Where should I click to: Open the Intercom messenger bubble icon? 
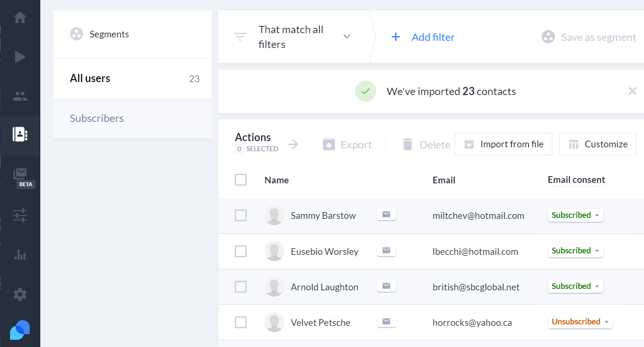pyautogui.click(x=20, y=330)
